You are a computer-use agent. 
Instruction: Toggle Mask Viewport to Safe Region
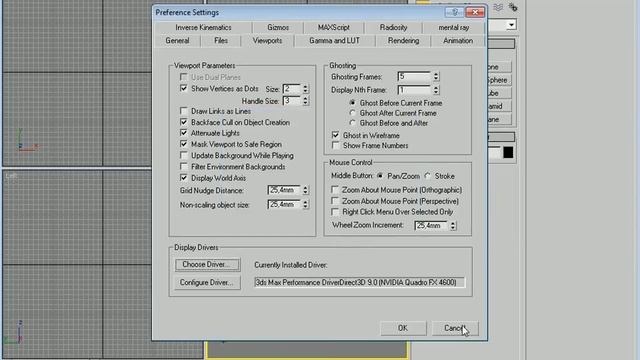(x=184, y=144)
